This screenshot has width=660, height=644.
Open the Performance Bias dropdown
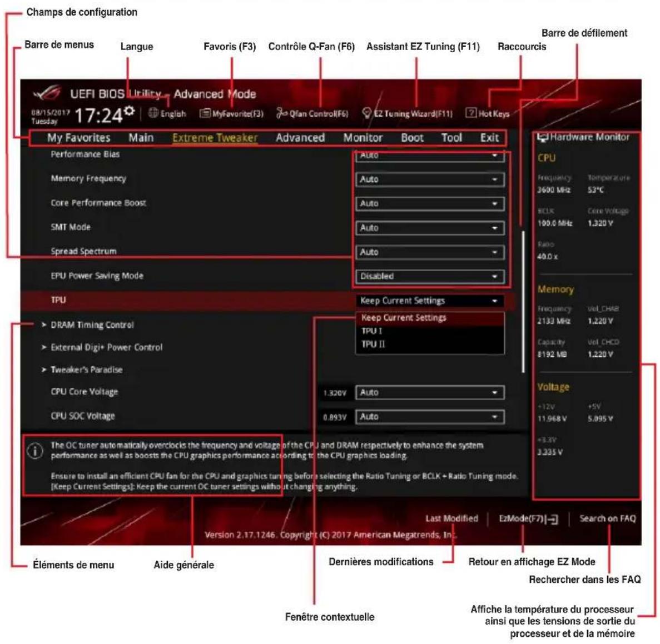tap(430, 156)
